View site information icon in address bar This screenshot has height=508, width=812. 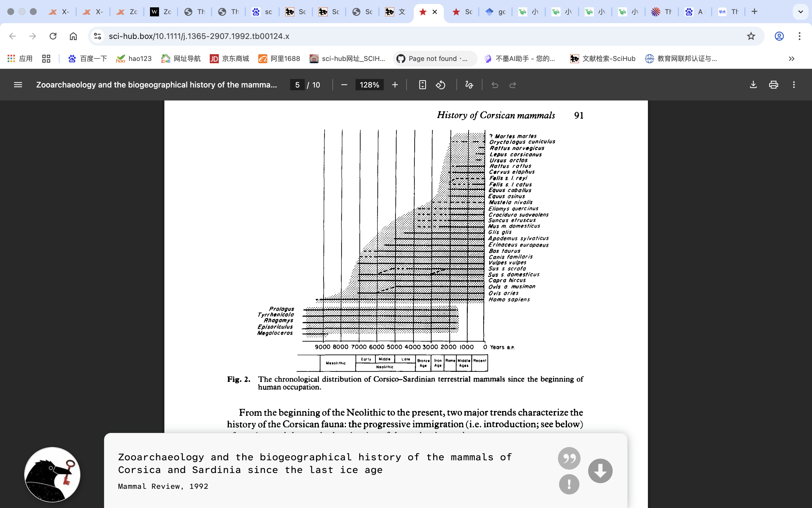coord(98,36)
